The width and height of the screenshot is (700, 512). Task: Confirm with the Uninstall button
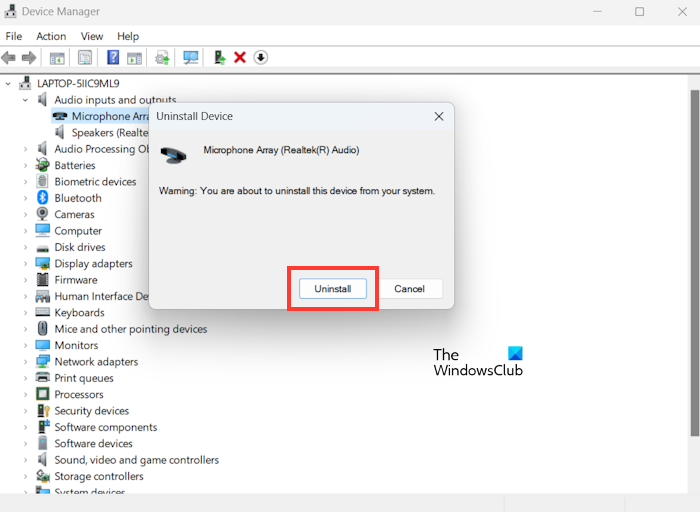click(333, 289)
